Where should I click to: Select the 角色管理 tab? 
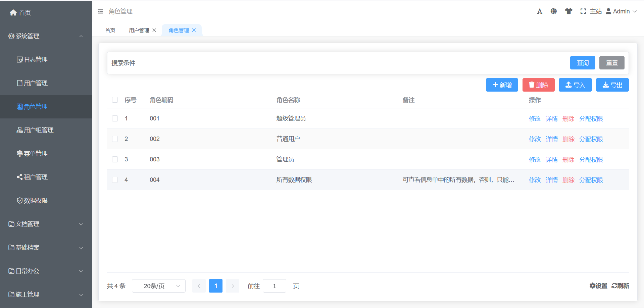(179, 30)
